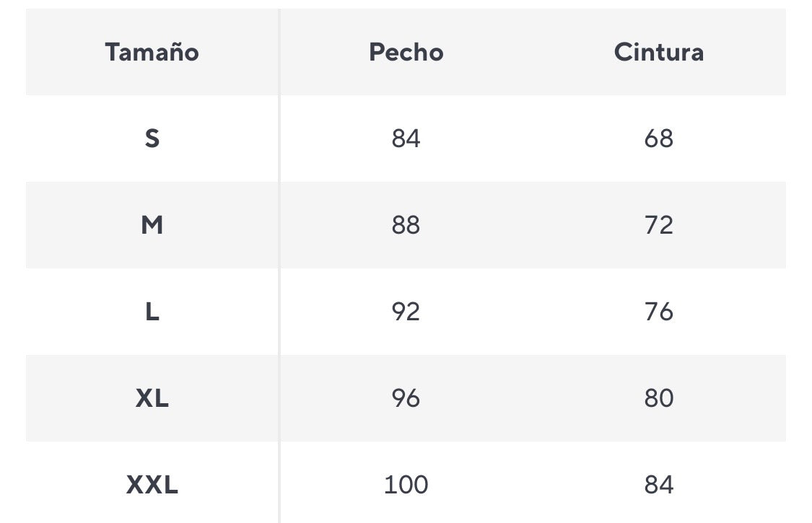Click Pecho value 84 for size S
Image resolution: width=812 pixels, height=523 pixels.
406,138
